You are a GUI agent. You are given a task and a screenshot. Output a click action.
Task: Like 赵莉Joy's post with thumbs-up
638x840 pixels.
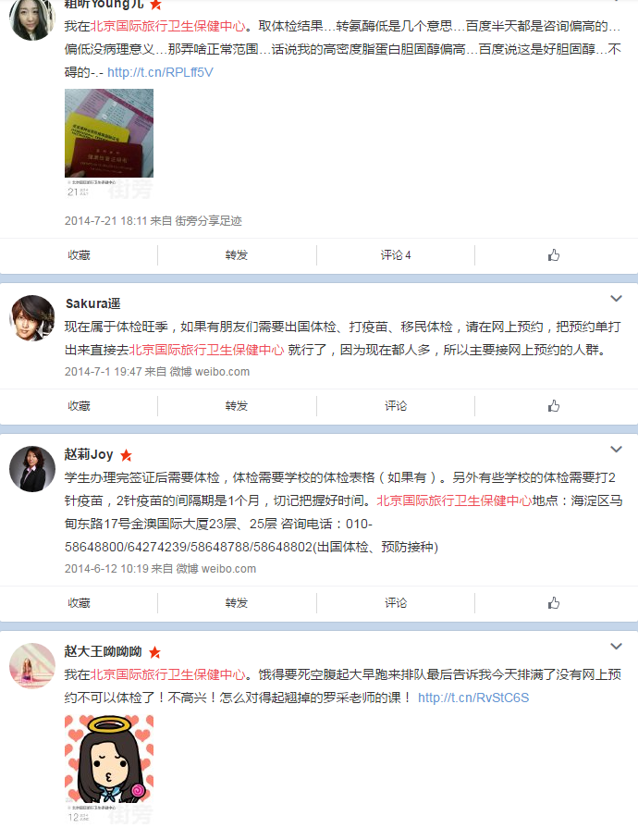pos(554,603)
